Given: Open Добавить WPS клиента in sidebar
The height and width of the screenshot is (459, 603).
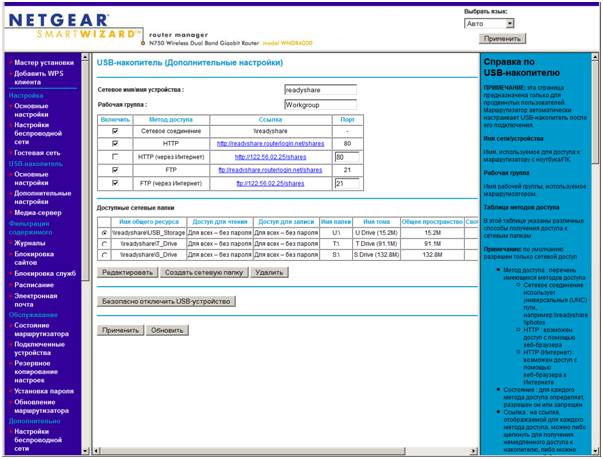Looking at the screenshot, I should (39, 78).
